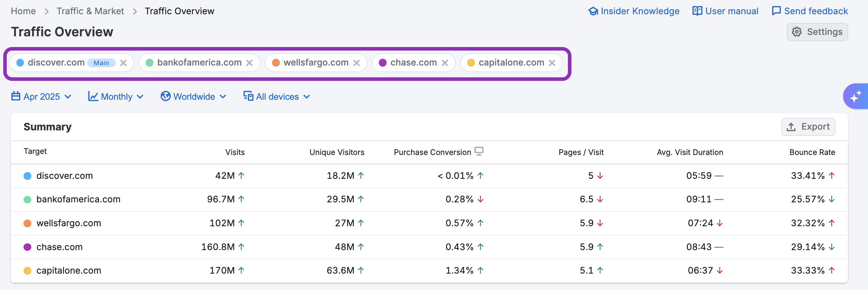Viewport: 868px width, 290px height.
Task: Click Send feedback link
Action: coord(810,11)
